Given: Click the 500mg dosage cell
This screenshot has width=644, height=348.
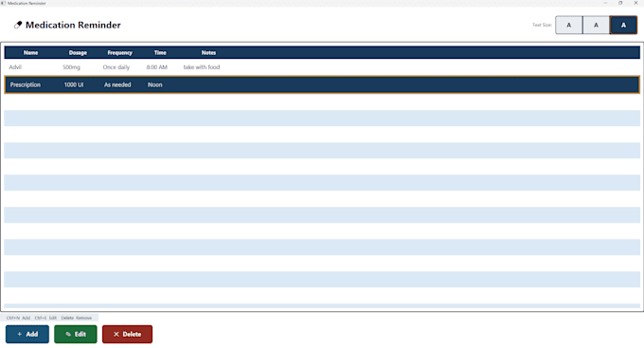Looking at the screenshot, I should click(x=71, y=67).
